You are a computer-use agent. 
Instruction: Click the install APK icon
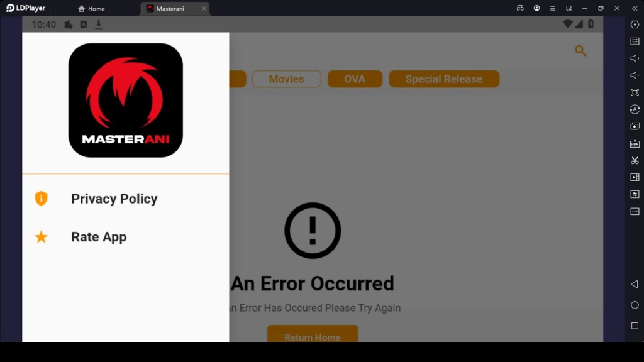click(635, 143)
